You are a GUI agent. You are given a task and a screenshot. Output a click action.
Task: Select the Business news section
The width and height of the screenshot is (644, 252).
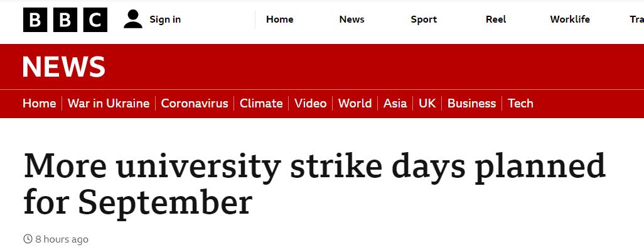[471, 104]
